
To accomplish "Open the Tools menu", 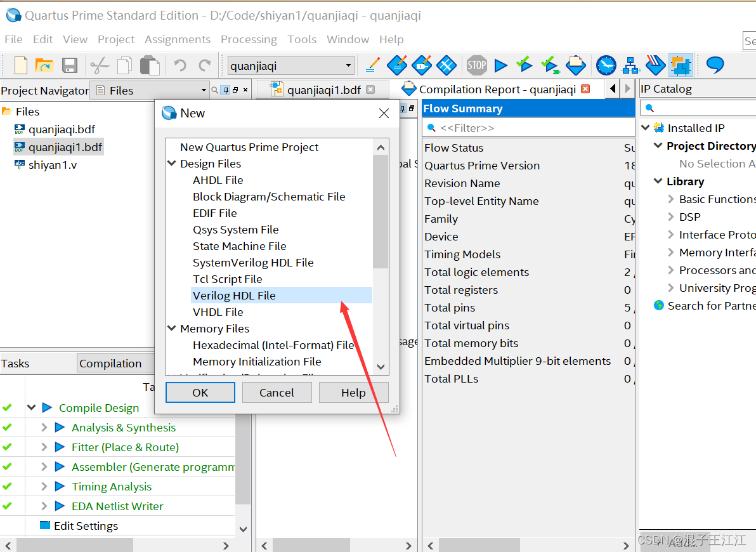I will (x=302, y=39).
